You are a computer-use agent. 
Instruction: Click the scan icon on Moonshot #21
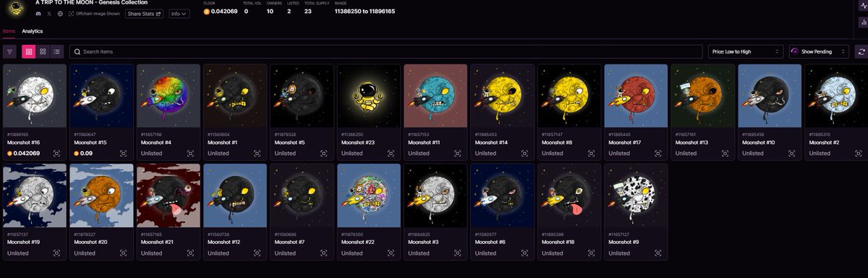pyautogui.click(x=190, y=253)
